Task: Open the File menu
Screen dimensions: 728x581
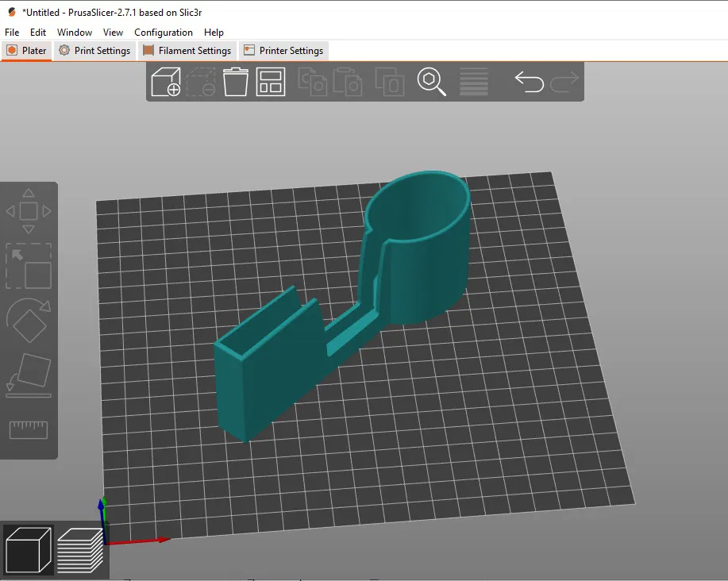Action: click(12, 32)
